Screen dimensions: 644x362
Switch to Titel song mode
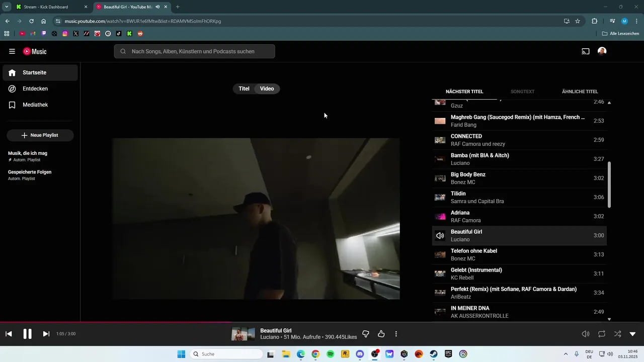click(244, 88)
